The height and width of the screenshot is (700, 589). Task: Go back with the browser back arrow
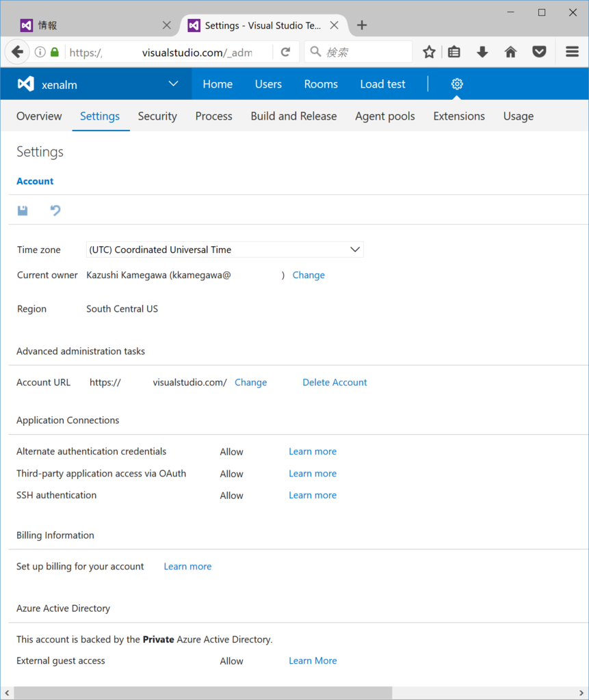pos(17,52)
